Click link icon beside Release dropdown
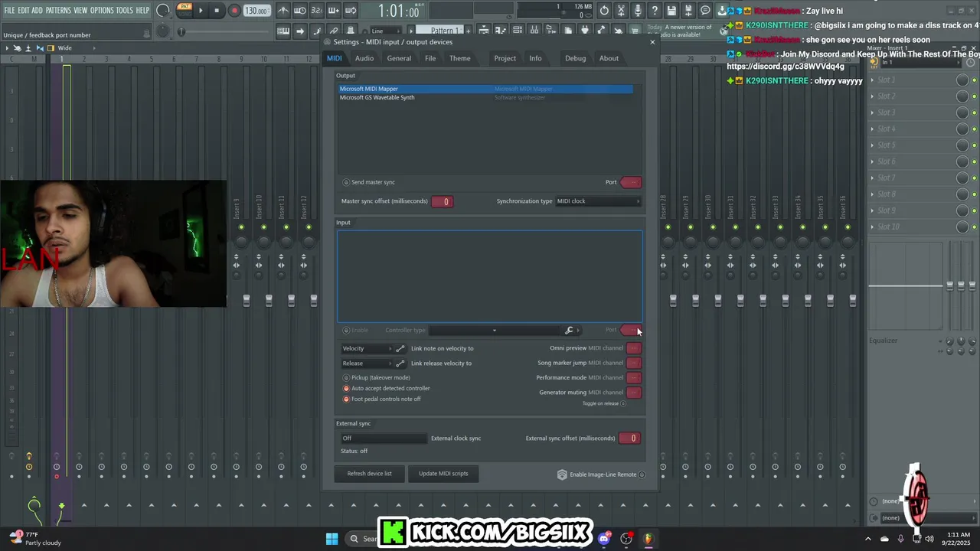 pos(400,364)
